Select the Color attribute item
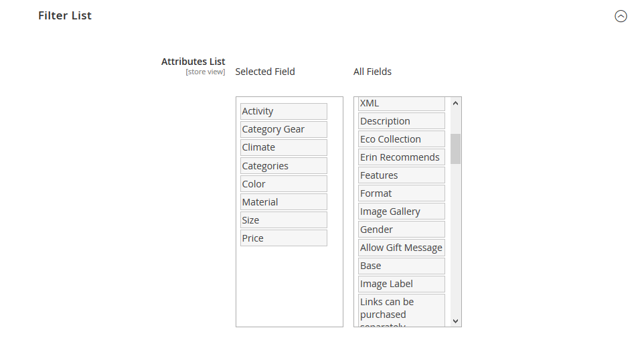 point(284,184)
